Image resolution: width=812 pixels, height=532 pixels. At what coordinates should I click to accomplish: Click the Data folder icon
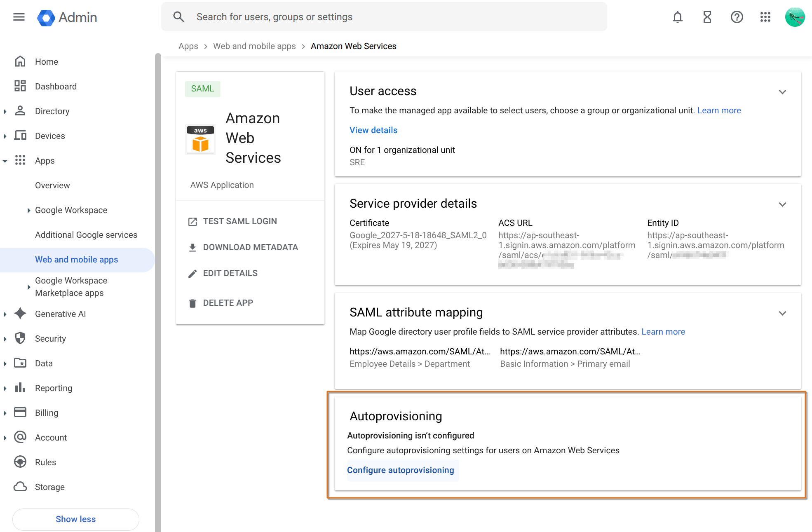click(20, 363)
